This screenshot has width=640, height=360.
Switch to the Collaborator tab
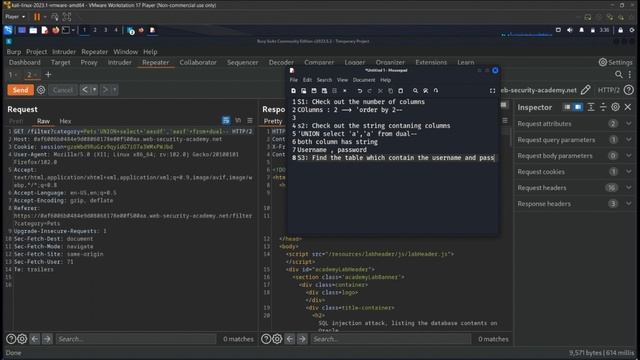point(198,62)
